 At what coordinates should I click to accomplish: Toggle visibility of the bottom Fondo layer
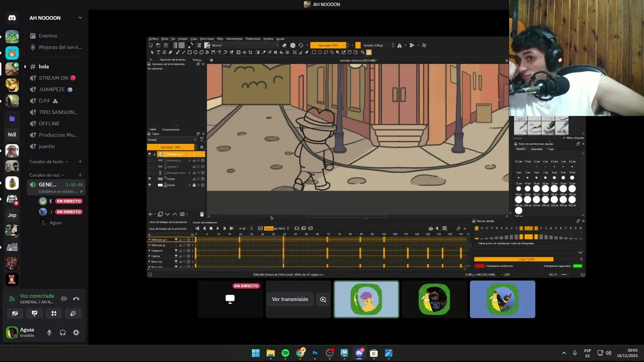[x=149, y=185]
